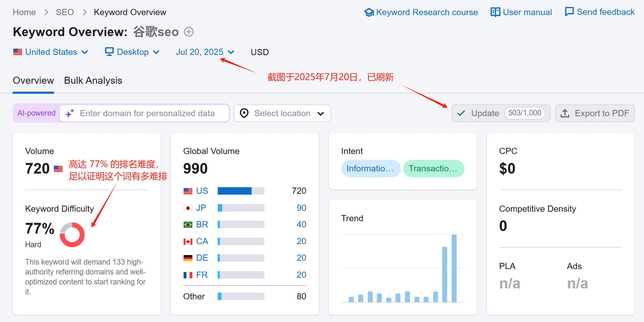Click the Informational intent badge

coord(371,169)
